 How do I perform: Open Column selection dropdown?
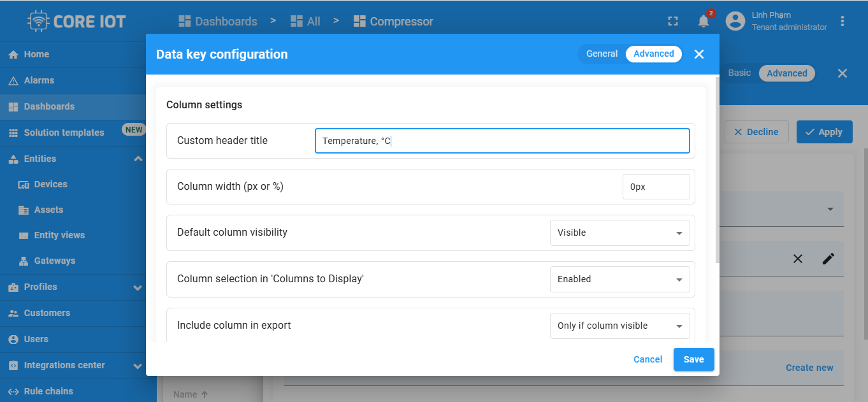[619, 279]
